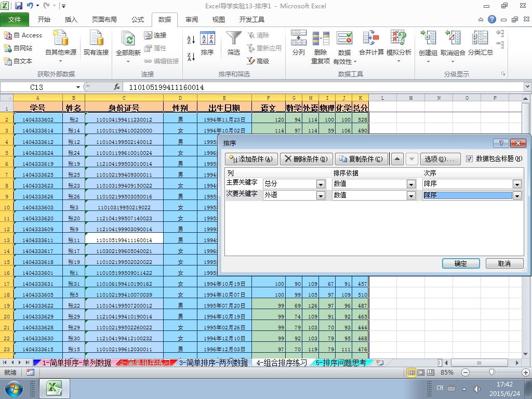Click the fx insert function icon
The width and height of the screenshot is (532, 399).
[x=117, y=87]
